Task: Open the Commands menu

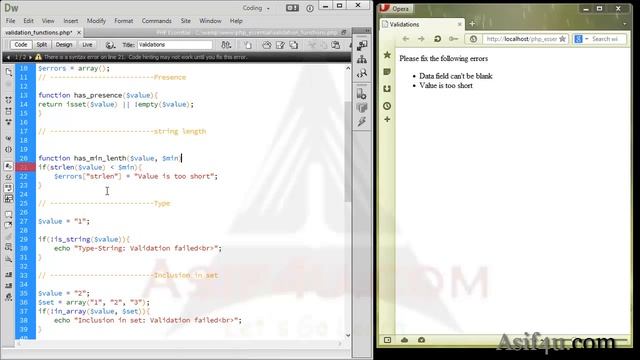Action: click(156, 21)
